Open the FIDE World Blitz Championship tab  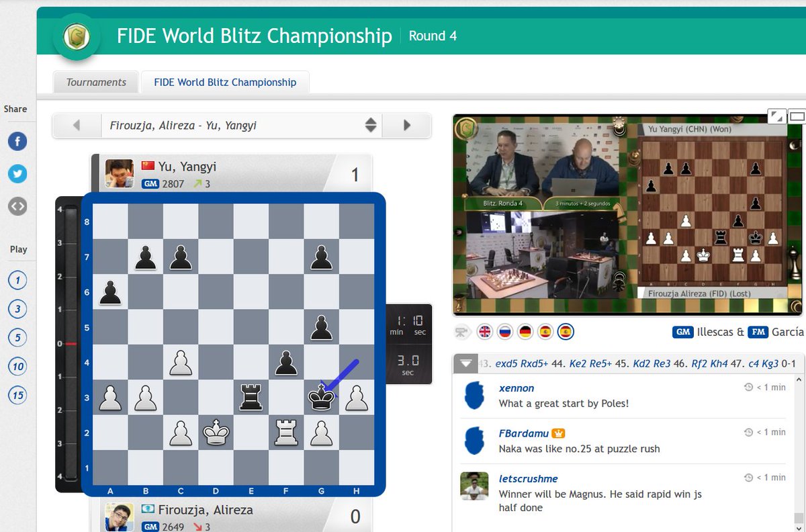click(x=225, y=82)
